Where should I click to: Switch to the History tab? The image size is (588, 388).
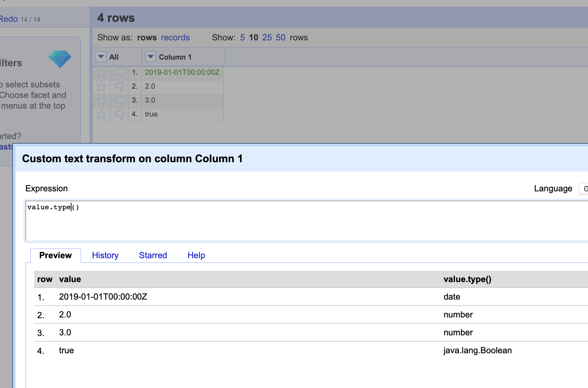105,255
